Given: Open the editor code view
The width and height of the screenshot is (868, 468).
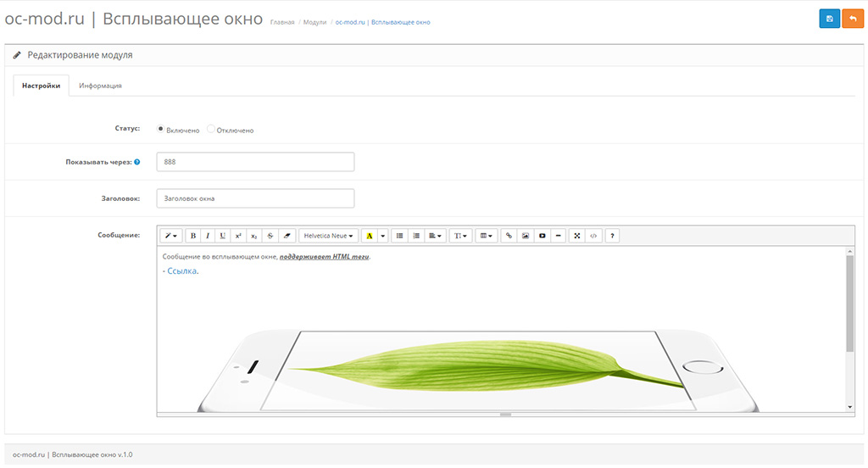Looking at the screenshot, I should [x=593, y=236].
